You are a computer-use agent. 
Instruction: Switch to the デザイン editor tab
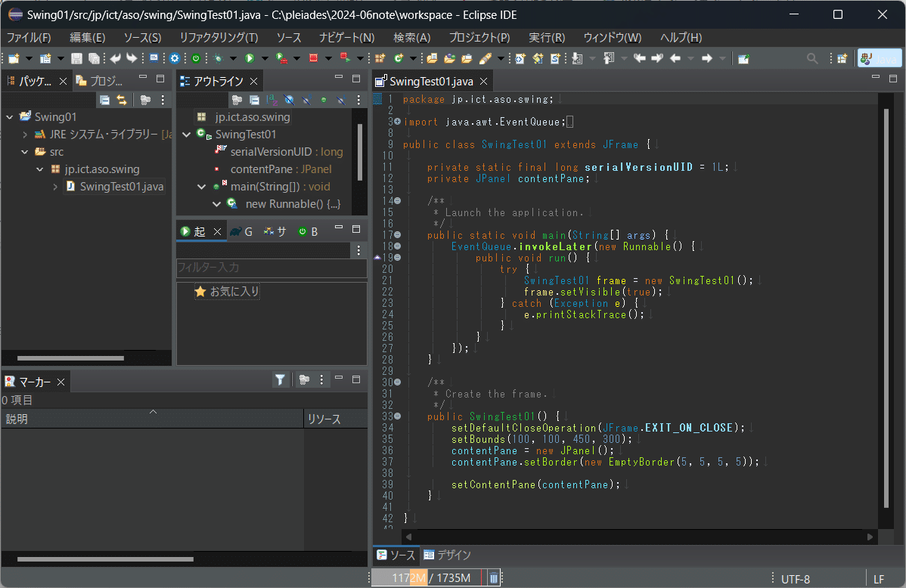pyautogui.click(x=447, y=555)
